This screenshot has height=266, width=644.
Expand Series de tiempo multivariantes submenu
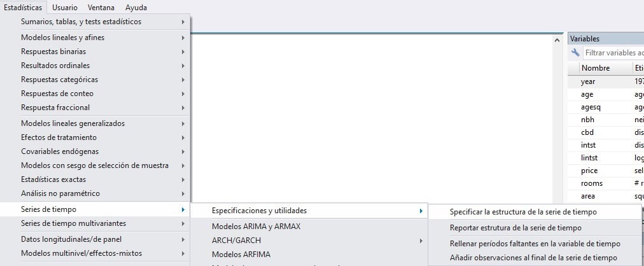(x=73, y=223)
